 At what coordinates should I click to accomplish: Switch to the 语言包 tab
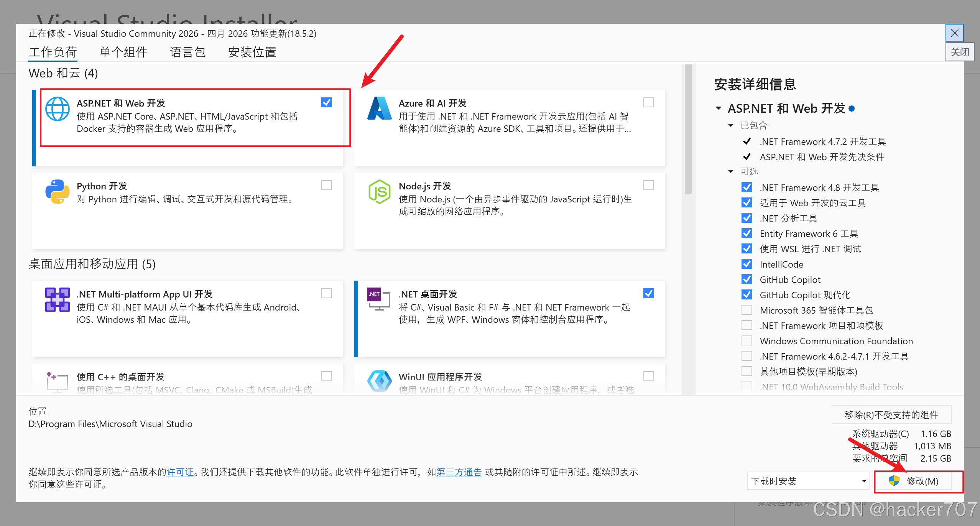(x=188, y=52)
